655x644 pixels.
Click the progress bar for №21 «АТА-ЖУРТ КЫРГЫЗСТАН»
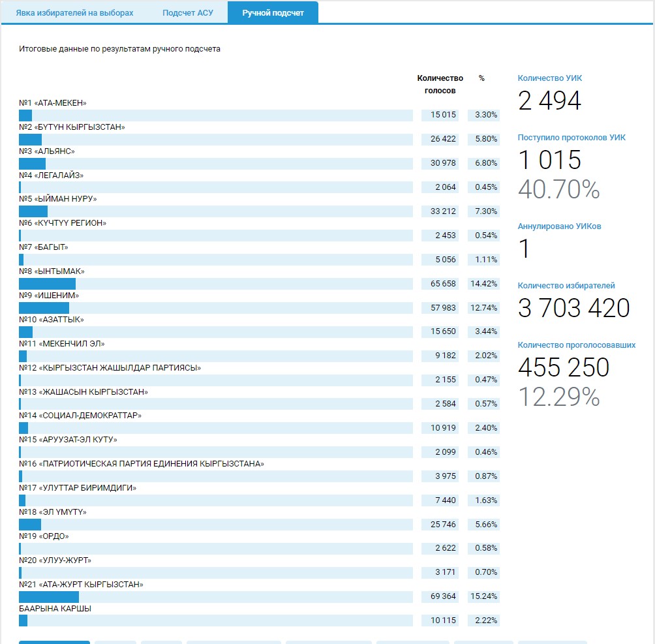point(215,597)
